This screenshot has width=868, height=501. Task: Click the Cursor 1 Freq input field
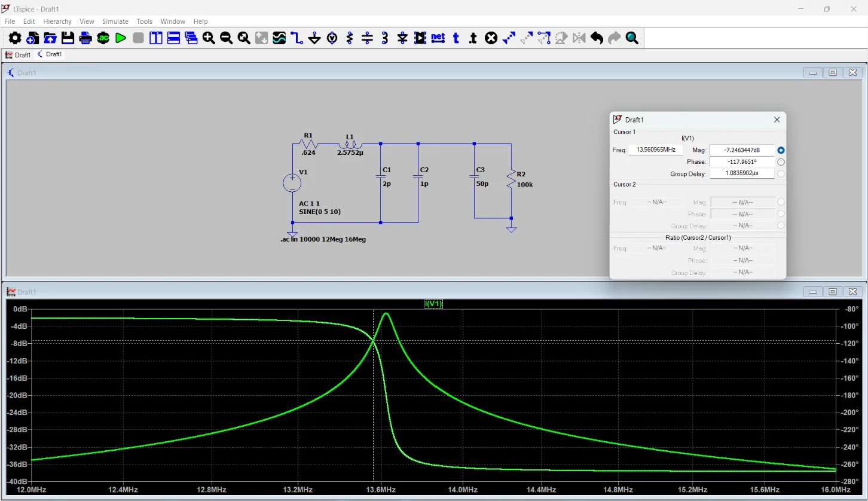[x=655, y=150]
